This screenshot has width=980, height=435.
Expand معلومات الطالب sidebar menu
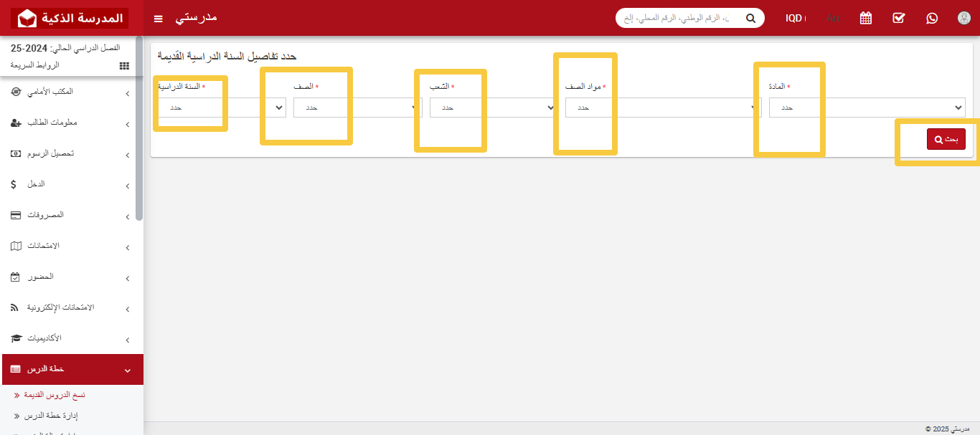point(72,123)
